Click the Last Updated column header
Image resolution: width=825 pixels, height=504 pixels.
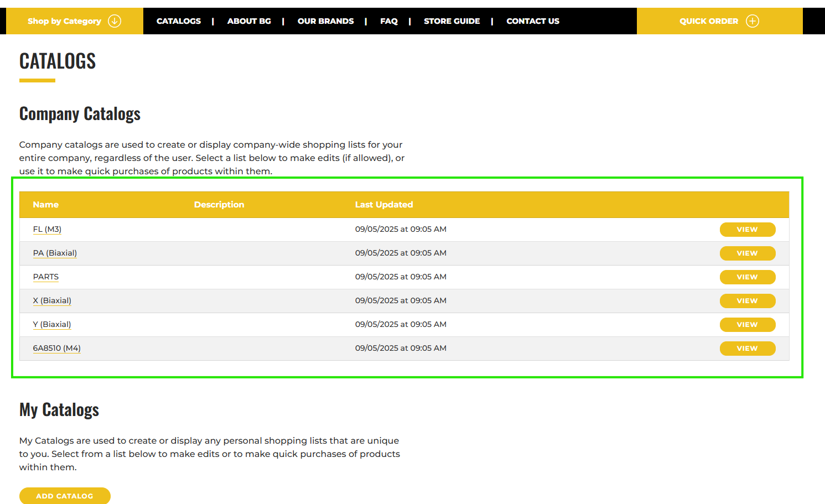pos(384,205)
